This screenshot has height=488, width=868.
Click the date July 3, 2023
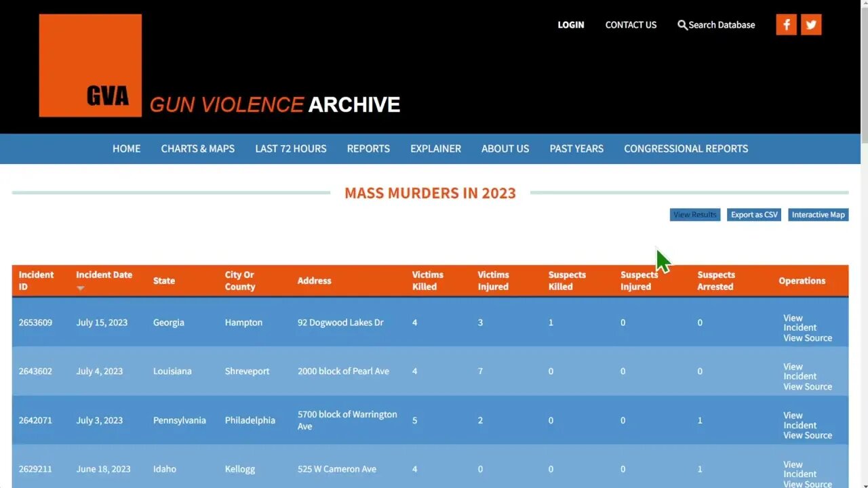click(100, 420)
